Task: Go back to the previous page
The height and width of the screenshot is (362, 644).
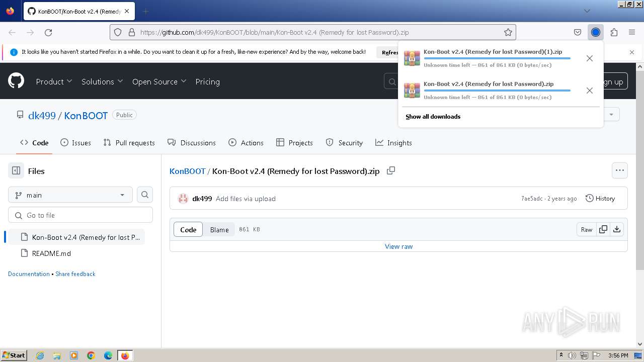Action: click(x=12, y=32)
